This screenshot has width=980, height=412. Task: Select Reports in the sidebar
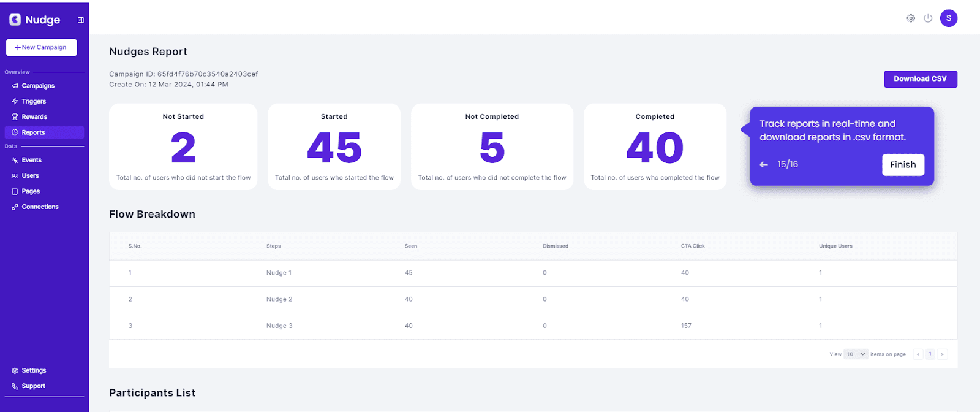(44, 132)
